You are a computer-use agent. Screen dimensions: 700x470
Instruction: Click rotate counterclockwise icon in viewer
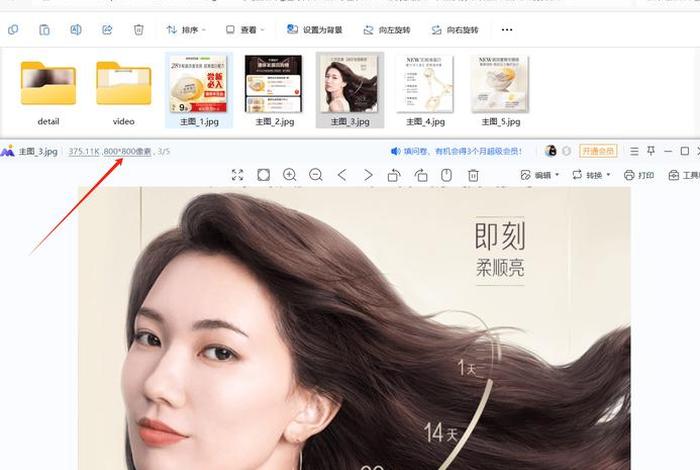[394, 175]
